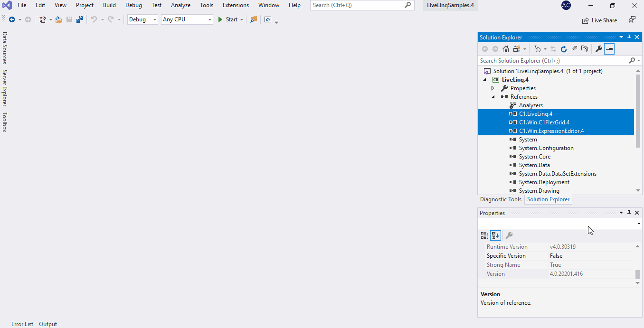Click the Live Share button
Viewport: 644px width, 328px height.
pyautogui.click(x=599, y=20)
